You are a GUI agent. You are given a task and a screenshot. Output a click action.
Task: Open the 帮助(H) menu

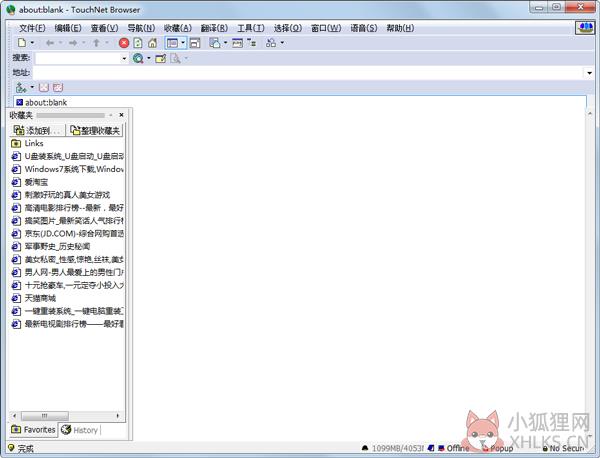pos(400,28)
